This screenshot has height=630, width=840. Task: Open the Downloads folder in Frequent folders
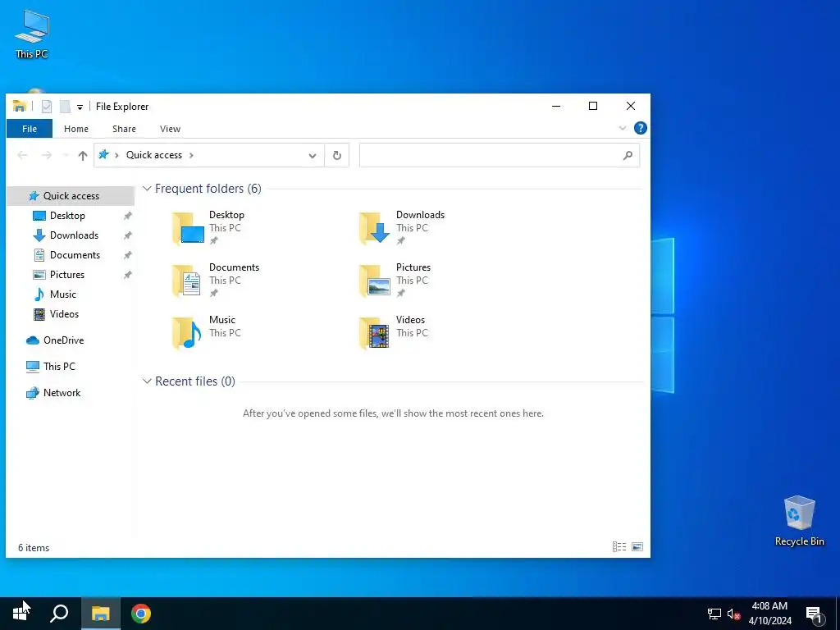click(402, 228)
